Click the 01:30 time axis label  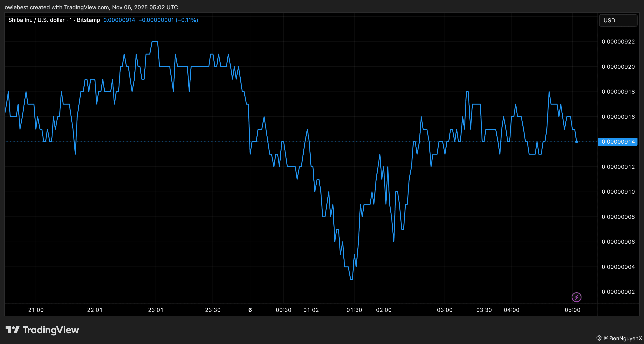pos(354,310)
